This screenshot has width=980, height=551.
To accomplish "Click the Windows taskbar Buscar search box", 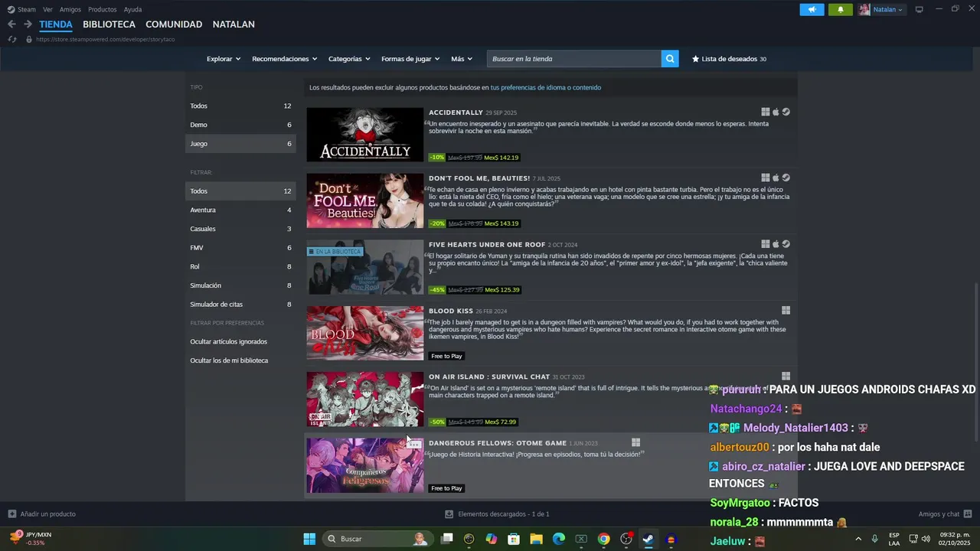I will coord(377,539).
